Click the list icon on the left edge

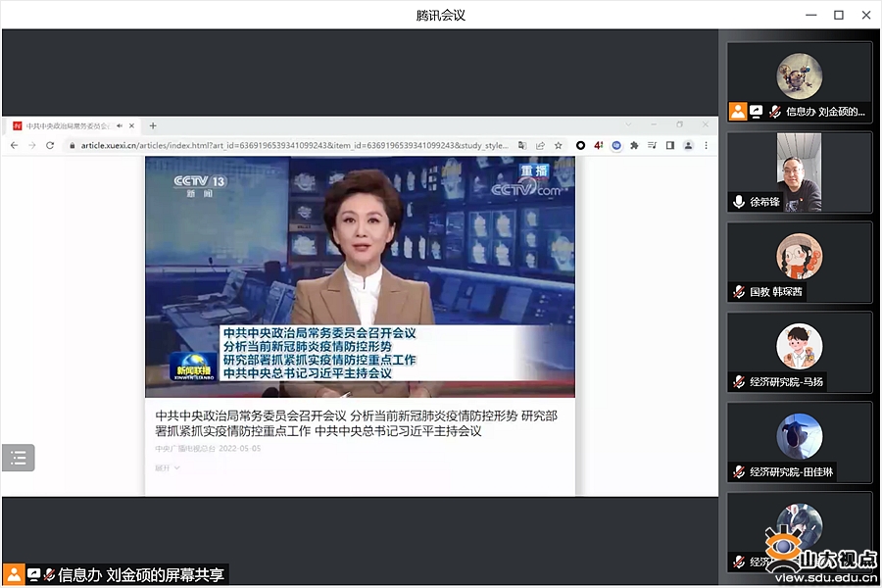(x=18, y=458)
